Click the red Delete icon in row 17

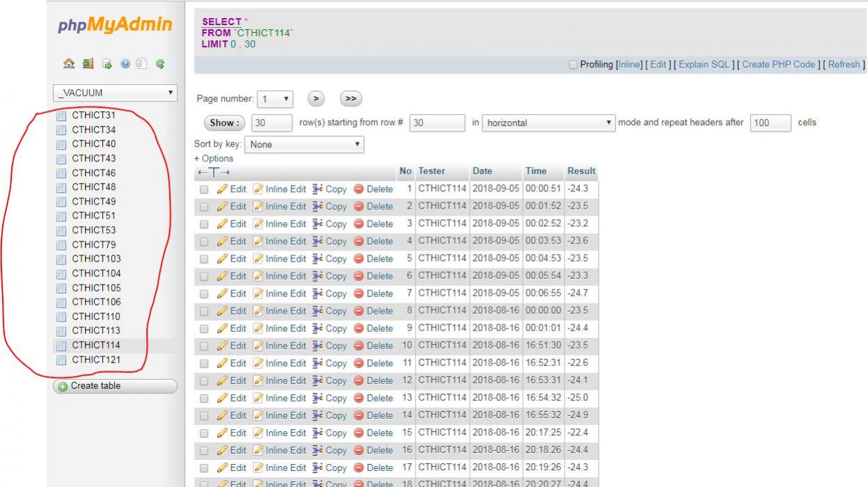tap(358, 467)
